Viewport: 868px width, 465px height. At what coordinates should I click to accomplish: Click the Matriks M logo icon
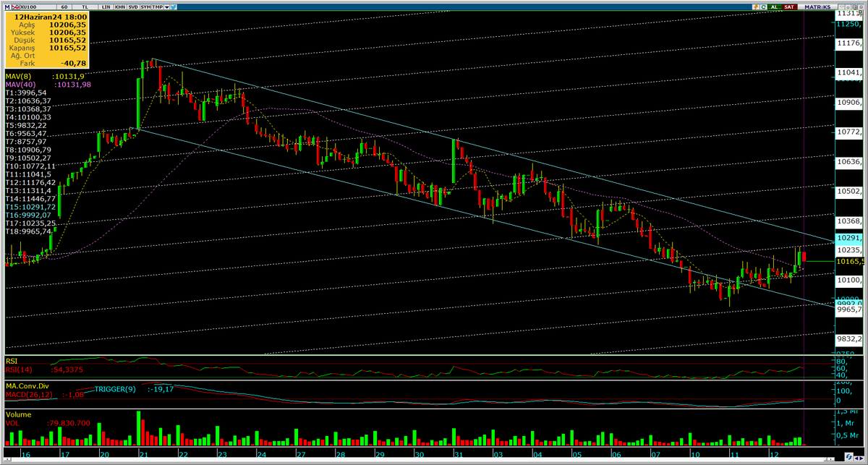pyautogui.click(x=7, y=7)
